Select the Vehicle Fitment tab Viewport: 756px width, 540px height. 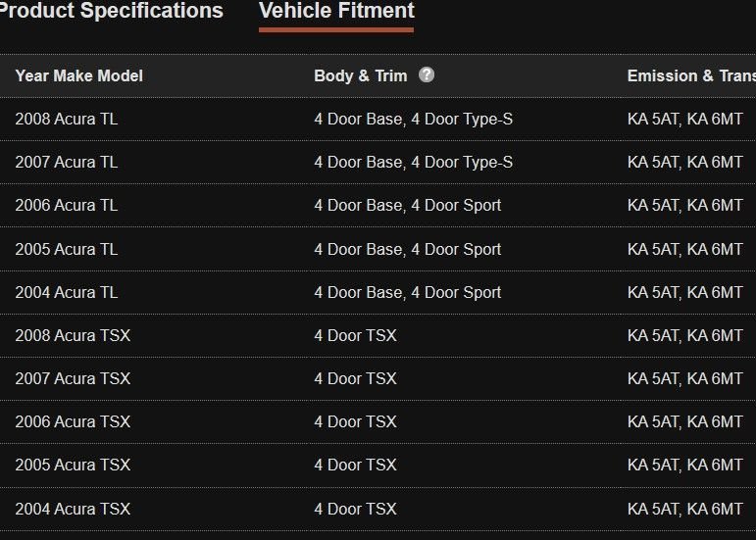[x=336, y=12]
